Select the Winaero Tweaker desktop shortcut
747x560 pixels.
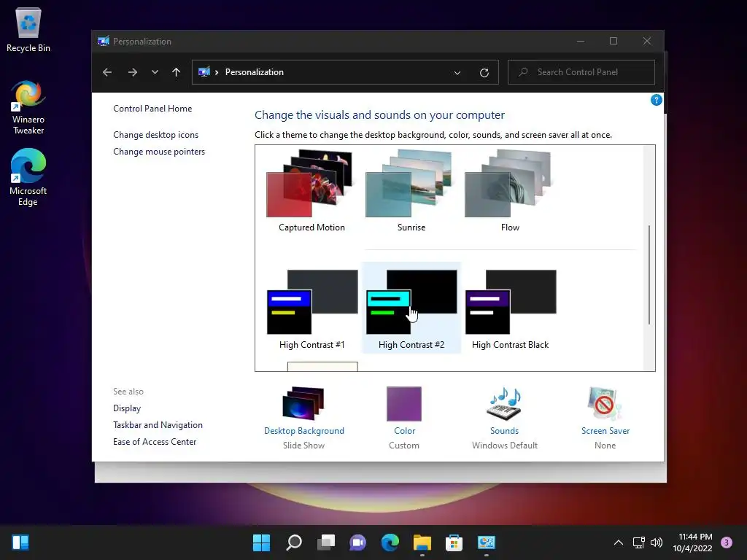[28, 107]
